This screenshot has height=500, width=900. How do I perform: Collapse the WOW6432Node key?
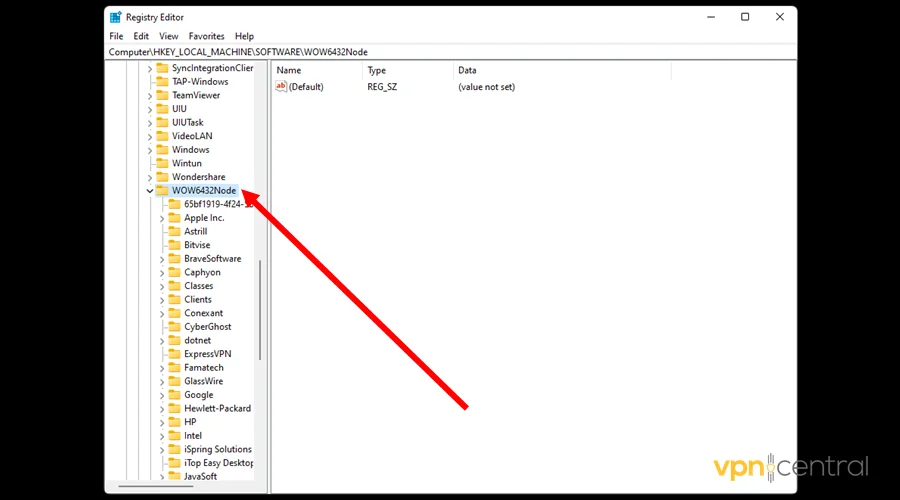(x=150, y=191)
